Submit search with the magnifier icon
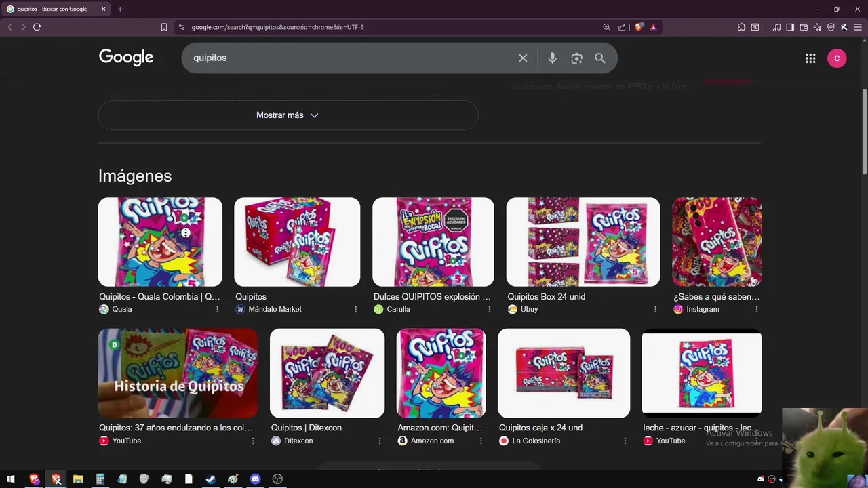The height and width of the screenshot is (488, 868). [600, 58]
